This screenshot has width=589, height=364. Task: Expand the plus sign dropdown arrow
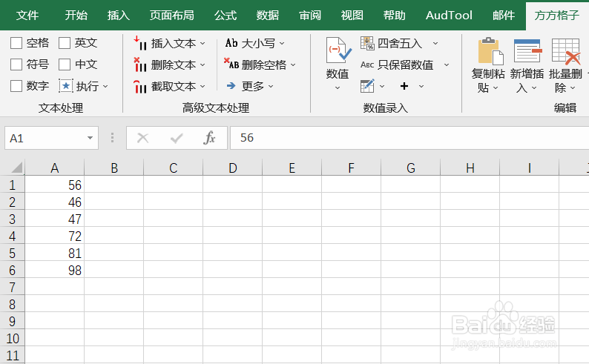coord(421,86)
